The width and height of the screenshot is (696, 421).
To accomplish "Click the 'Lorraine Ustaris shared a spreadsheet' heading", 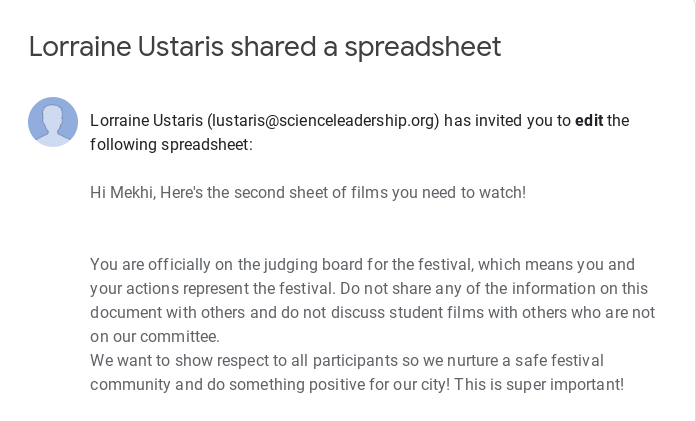I will click(264, 46).
